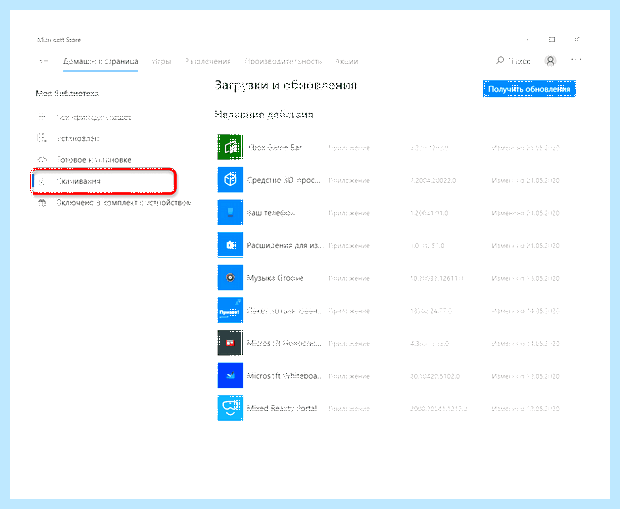This screenshot has height=509, width=620.
Task: Click the Microsoft Whiteboard app icon
Action: (230, 376)
